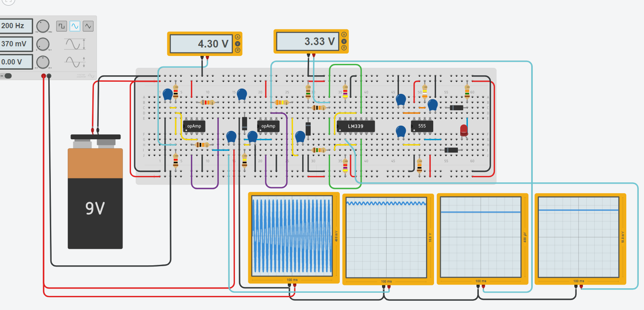This screenshot has width=644, height=310.
Task: Select the sine wave button on function generator
Action: click(75, 26)
